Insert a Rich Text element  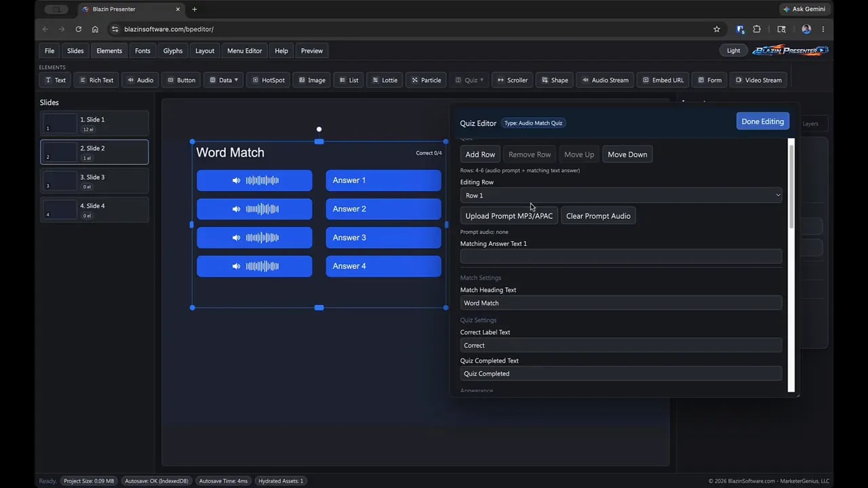(x=96, y=80)
